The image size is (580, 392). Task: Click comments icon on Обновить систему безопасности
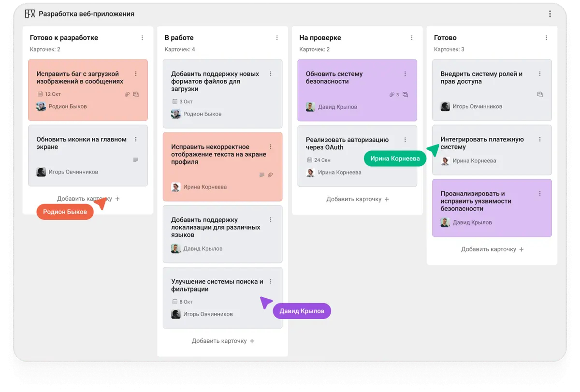tap(405, 95)
